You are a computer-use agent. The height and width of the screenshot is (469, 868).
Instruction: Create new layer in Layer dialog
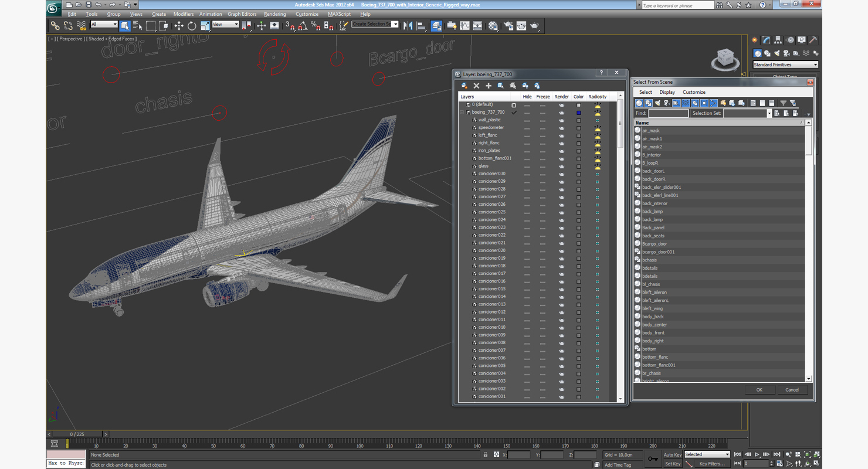(464, 86)
